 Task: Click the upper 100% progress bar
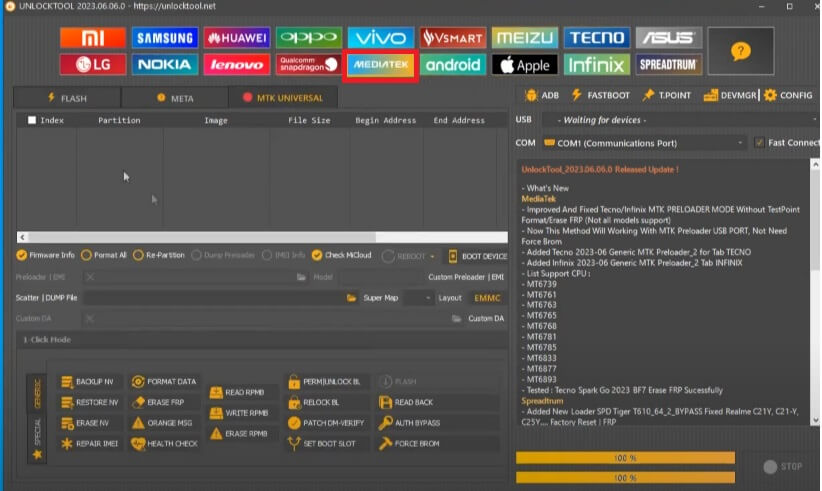click(625, 457)
